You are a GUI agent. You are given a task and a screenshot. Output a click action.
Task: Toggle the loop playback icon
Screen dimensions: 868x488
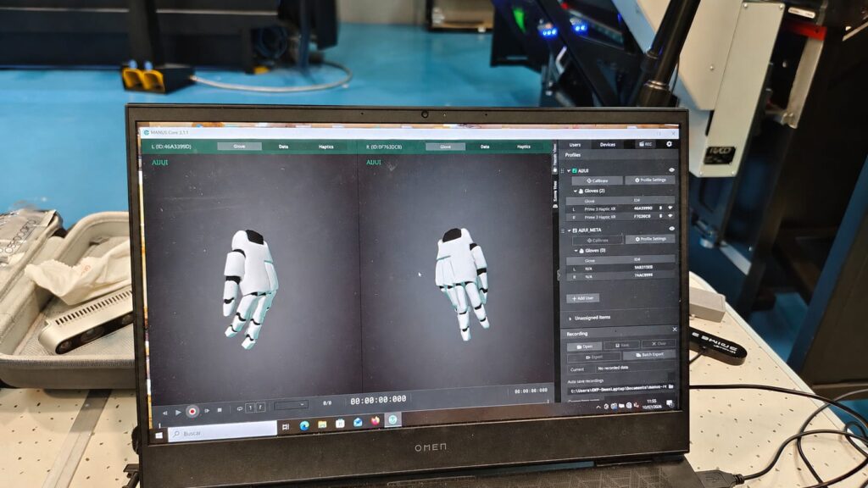pyautogui.click(x=239, y=408)
